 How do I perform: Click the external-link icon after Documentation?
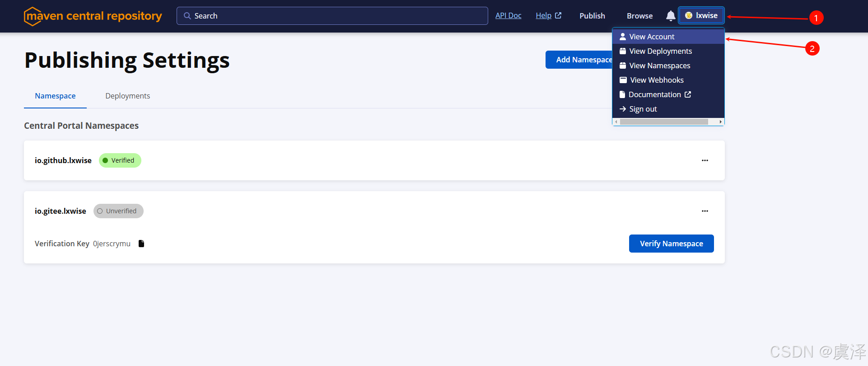point(688,94)
